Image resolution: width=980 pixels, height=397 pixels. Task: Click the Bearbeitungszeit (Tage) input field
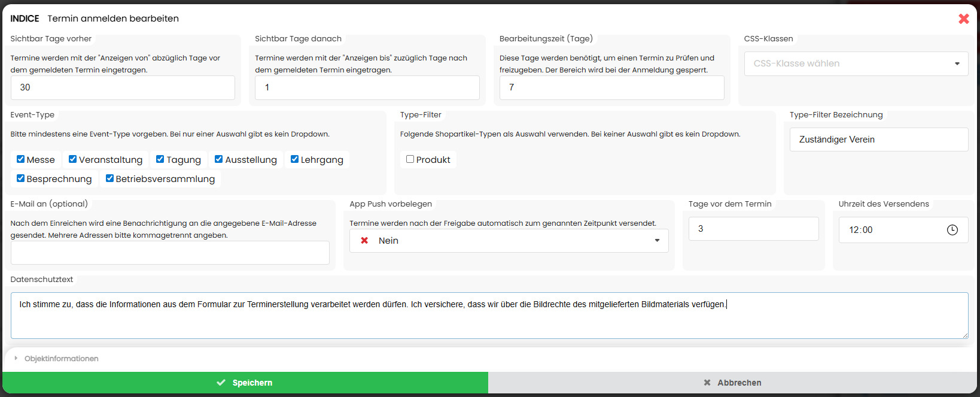tap(611, 87)
